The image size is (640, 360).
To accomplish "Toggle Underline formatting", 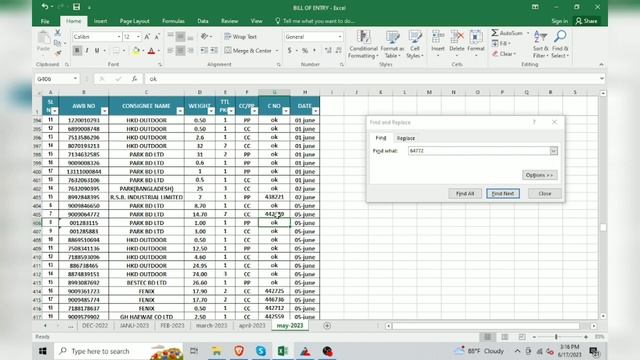I will [97, 51].
